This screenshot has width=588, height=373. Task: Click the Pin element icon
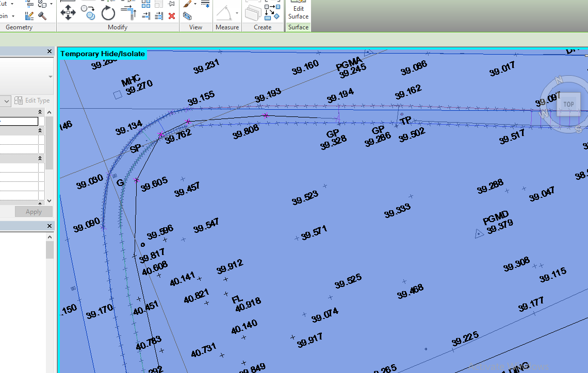172,4
